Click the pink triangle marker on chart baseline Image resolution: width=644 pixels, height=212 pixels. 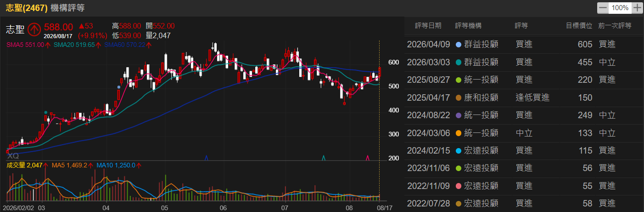(x=368, y=158)
